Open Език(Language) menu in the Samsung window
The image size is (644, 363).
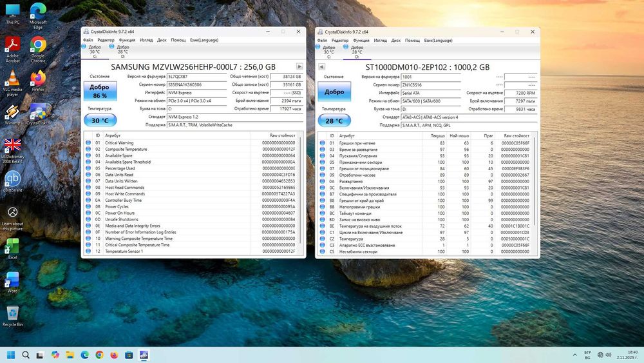point(204,40)
